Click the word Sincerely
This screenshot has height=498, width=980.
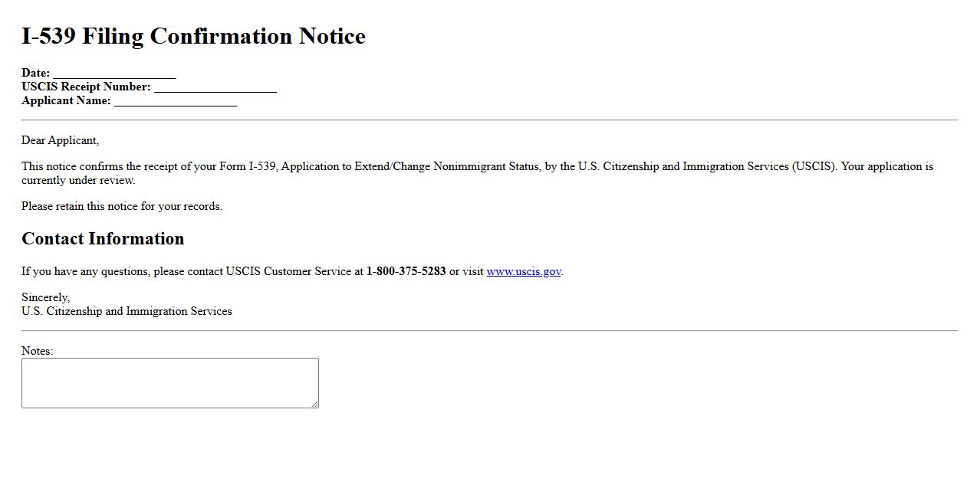(x=45, y=297)
